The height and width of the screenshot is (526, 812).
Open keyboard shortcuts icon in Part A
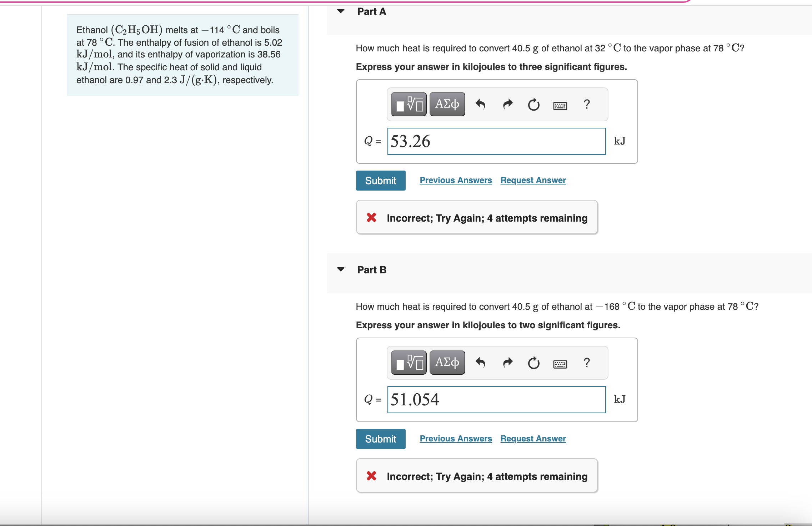[x=560, y=106]
